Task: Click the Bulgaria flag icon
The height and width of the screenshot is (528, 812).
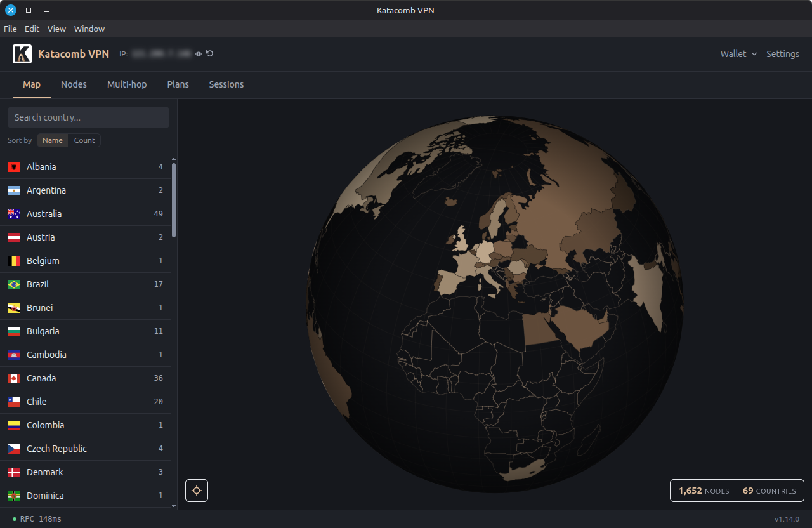Action: (x=14, y=331)
